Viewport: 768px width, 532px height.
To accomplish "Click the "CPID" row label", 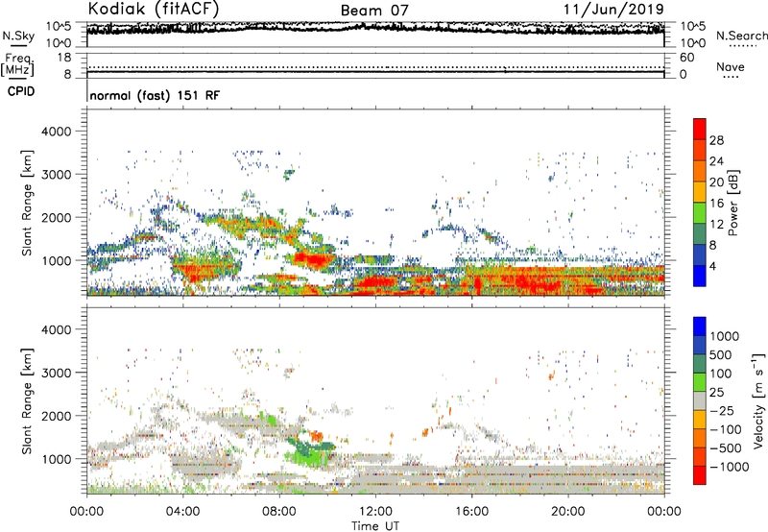I will (x=21, y=91).
